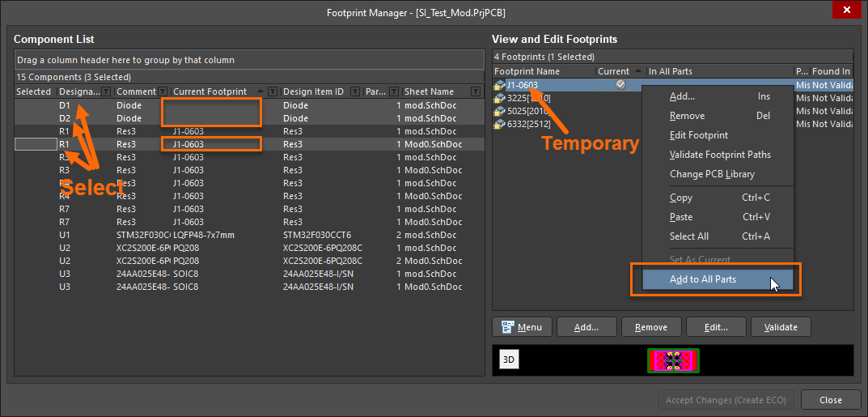Open the Menu button below footprints list

522,327
